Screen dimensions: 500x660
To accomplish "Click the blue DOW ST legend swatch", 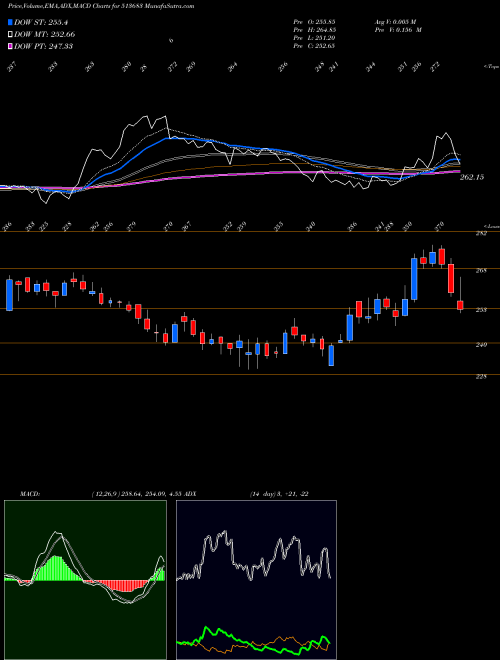I will coord(10,22).
